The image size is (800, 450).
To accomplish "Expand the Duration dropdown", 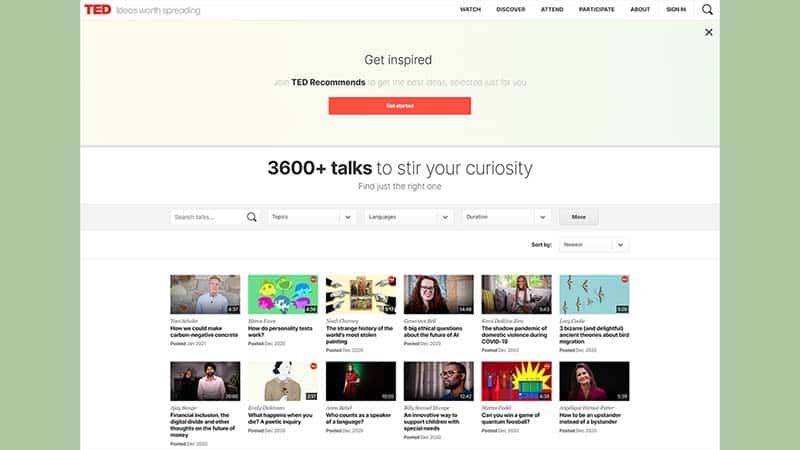I will pyautogui.click(x=506, y=217).
